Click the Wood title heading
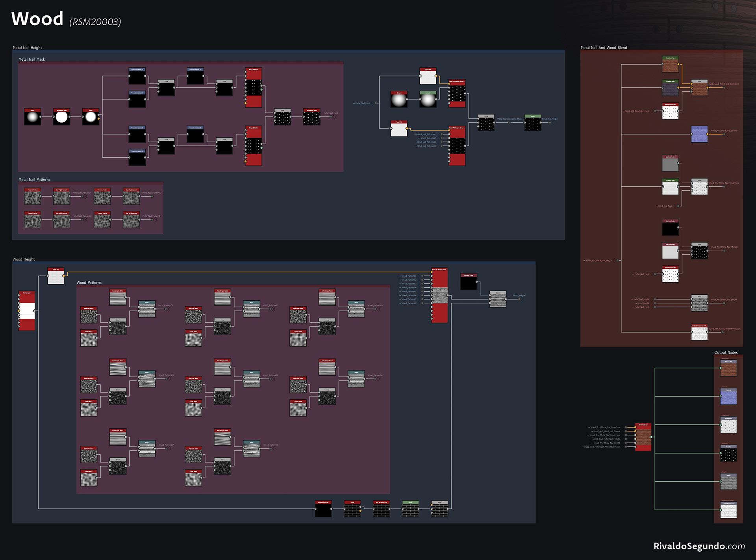Screen dimensions: 756x560 tap(37, 19)
